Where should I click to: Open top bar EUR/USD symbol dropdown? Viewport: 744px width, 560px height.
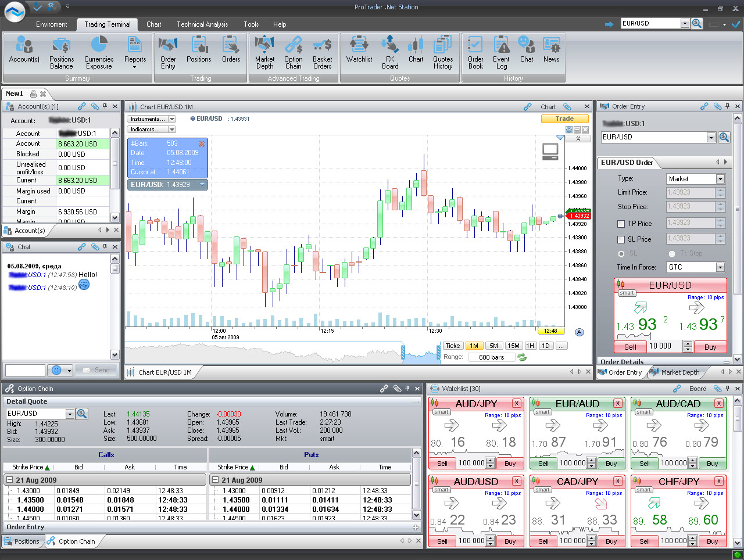(x=685, y=23)
